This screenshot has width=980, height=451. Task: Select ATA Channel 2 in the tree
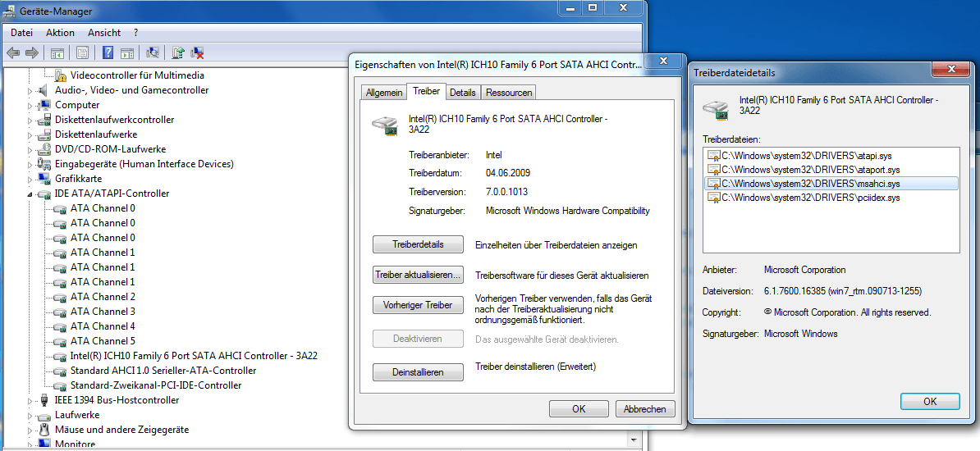tap(103, 297)
